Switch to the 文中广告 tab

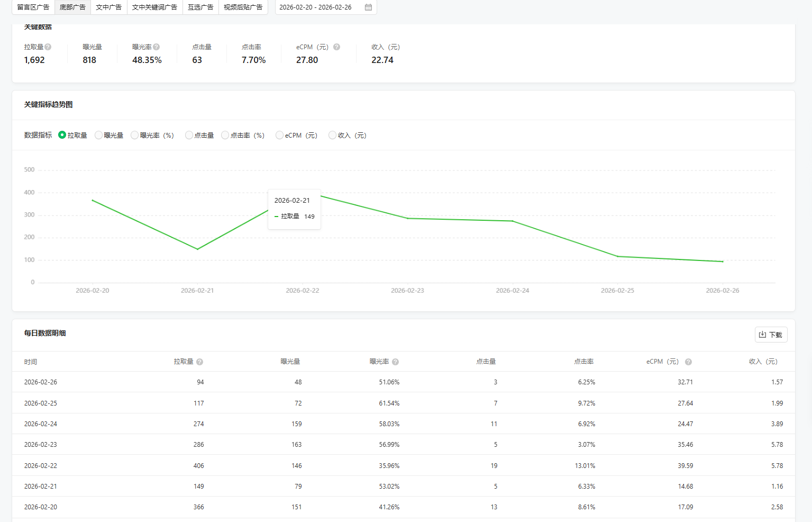tap(108, 7)
